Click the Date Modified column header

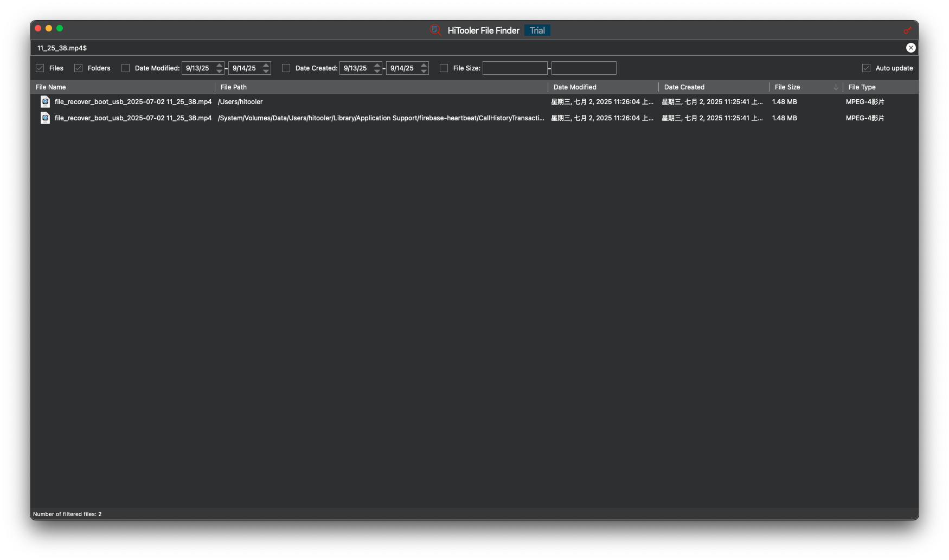click(574, 87)
